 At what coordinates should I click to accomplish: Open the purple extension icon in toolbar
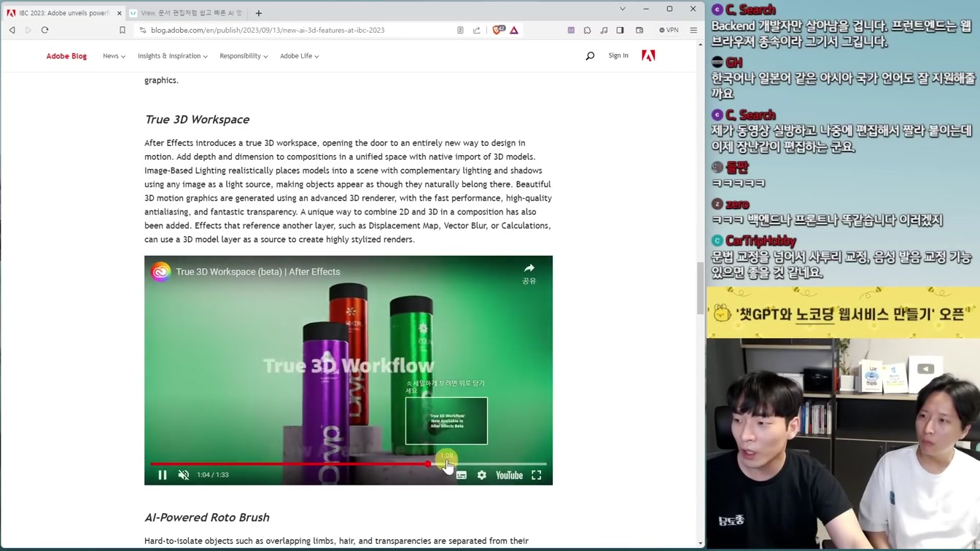571,30
